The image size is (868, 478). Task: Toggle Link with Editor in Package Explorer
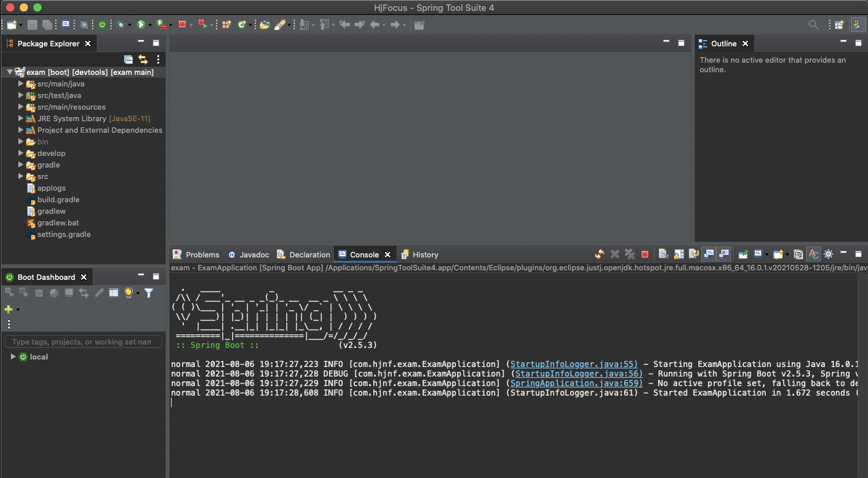[x=143, y=59]
